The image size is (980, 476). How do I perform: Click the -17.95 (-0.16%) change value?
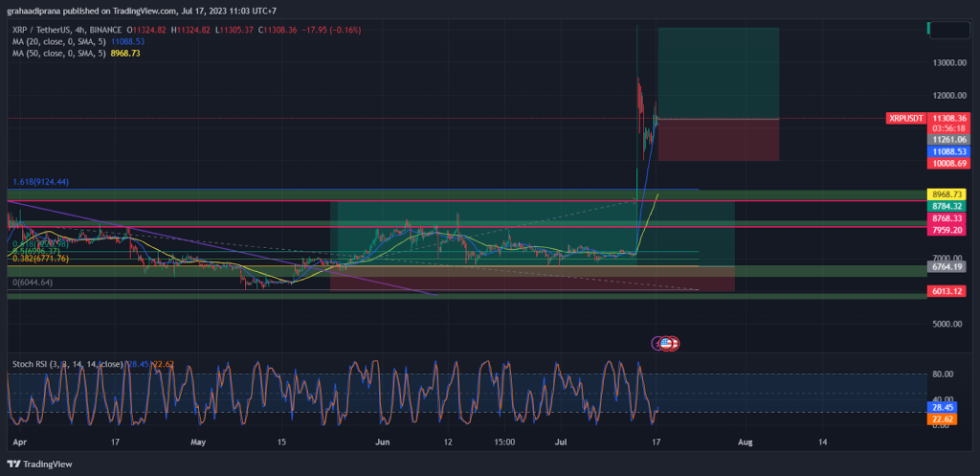click(x=329, y=30)
